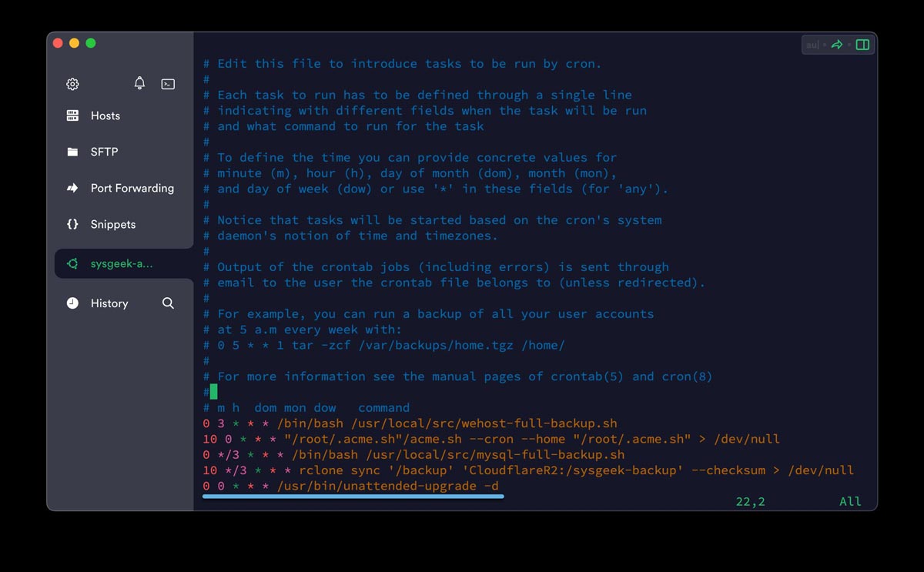Click the blue horizontal scrollbar under terminal
Viewport: 924px width, 572px height.
353,497
